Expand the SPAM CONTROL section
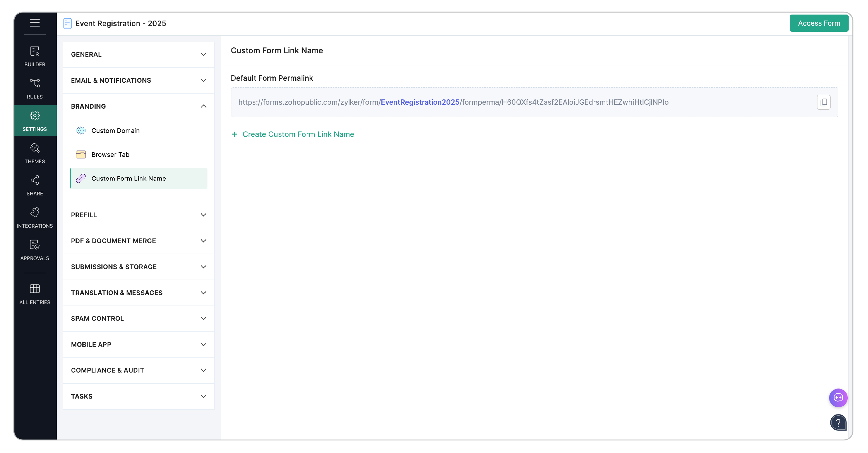868x453 pixels. [x=138, y=318]
